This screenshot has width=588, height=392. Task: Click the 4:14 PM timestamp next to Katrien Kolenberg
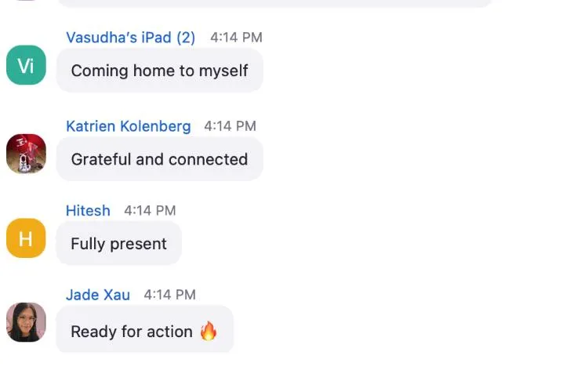point(230,126)
